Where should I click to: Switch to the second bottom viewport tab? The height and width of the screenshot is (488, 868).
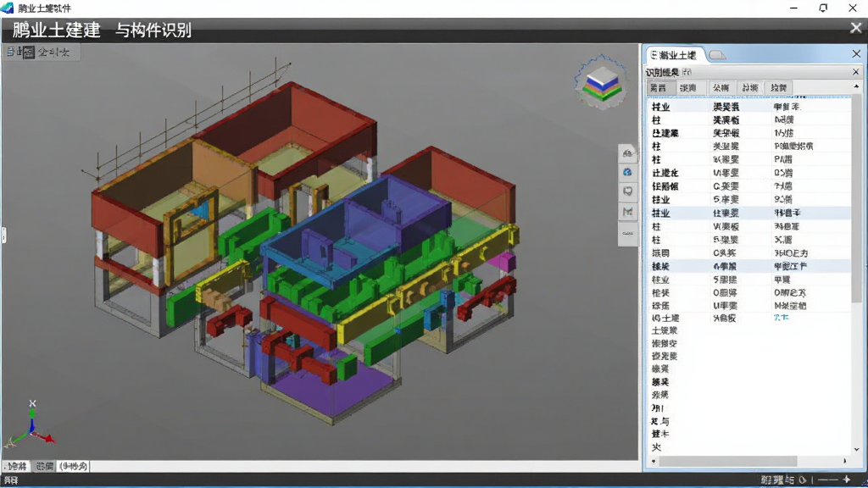44,467
